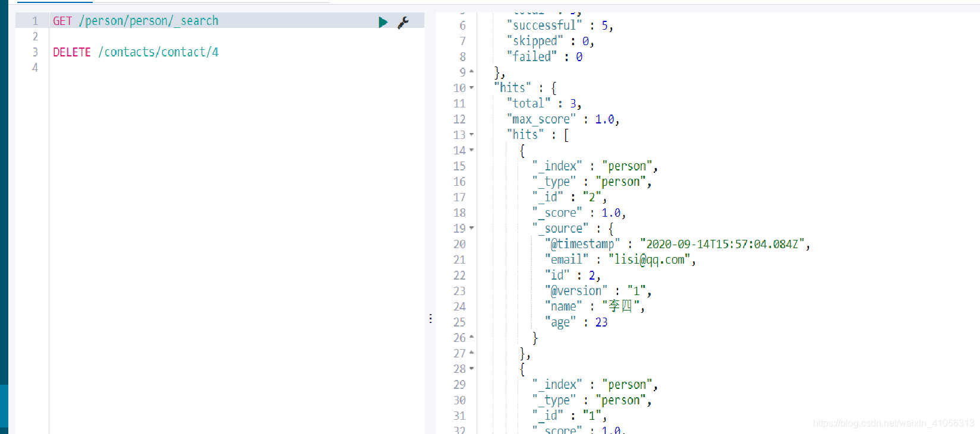Click the "failed" : 0 response line
The height and width of the screenshot is (434, 980).
544,56
